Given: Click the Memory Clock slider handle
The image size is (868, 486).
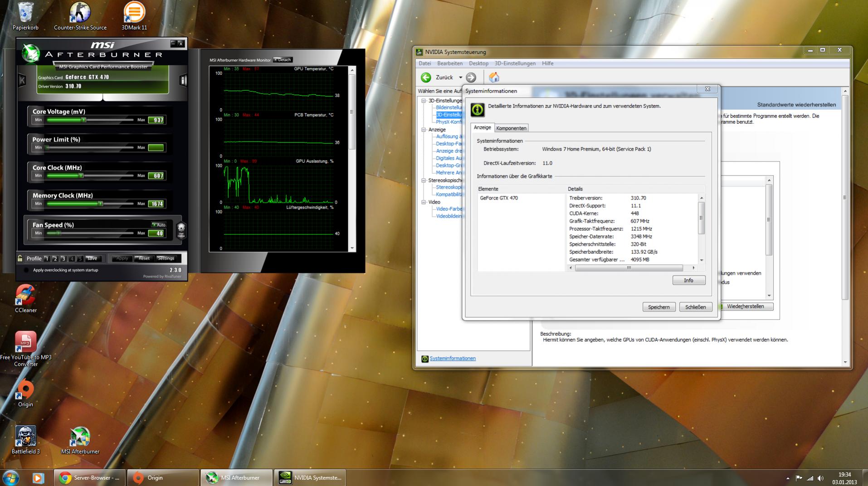Looking at the screenshot, I should 100,204.
